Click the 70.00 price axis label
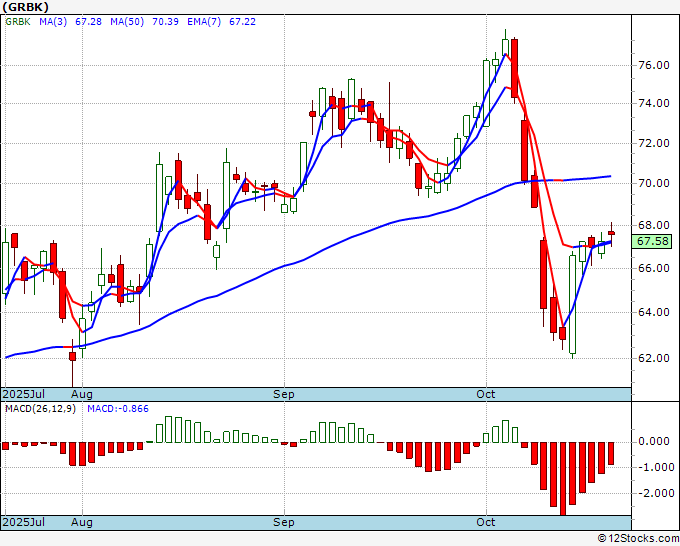 [654, 183]
